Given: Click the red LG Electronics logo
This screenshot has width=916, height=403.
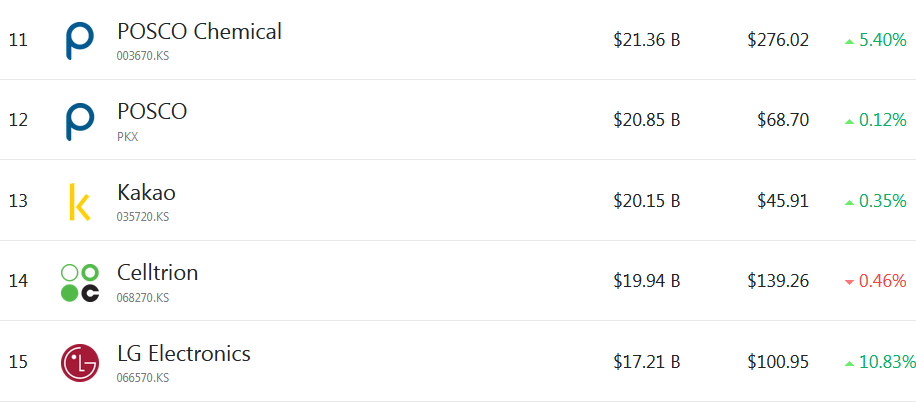Looking at the screenshot, I should click(x=80, y=362).
